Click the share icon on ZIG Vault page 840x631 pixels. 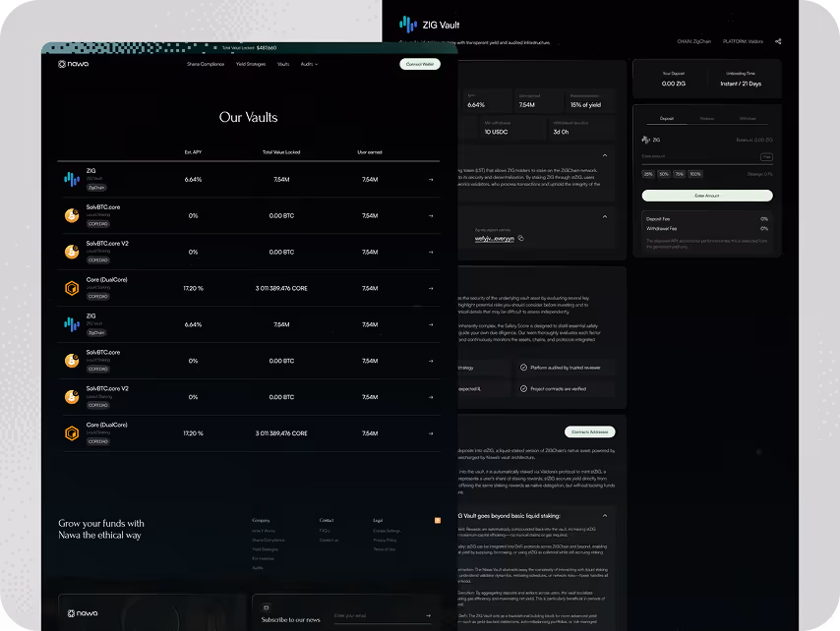click(x=778, y=41)
